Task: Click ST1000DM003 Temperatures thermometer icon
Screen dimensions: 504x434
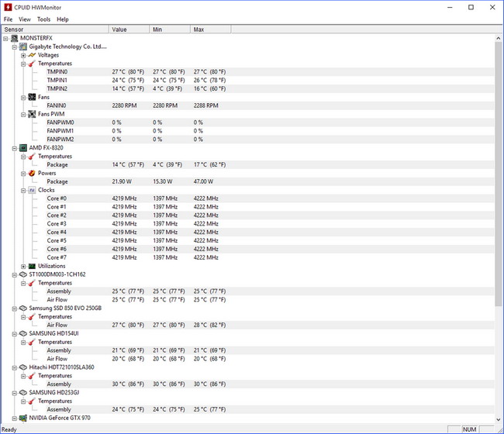Action: (32, 283)
